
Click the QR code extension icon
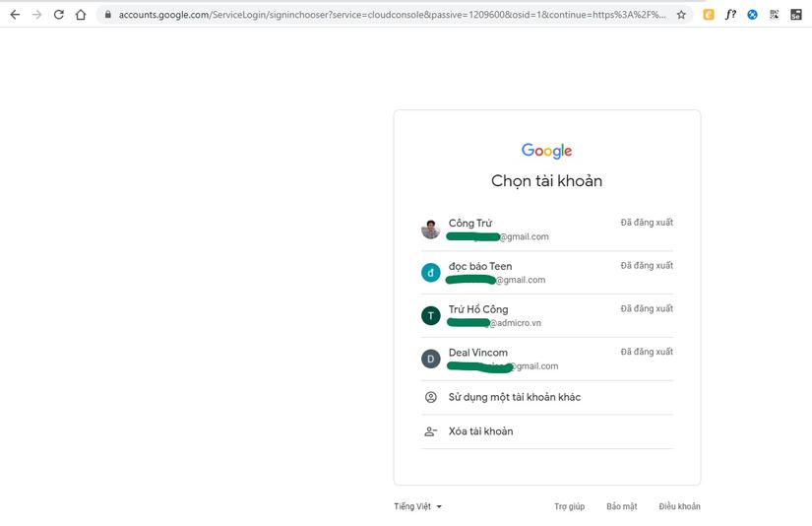click(775, 15)
